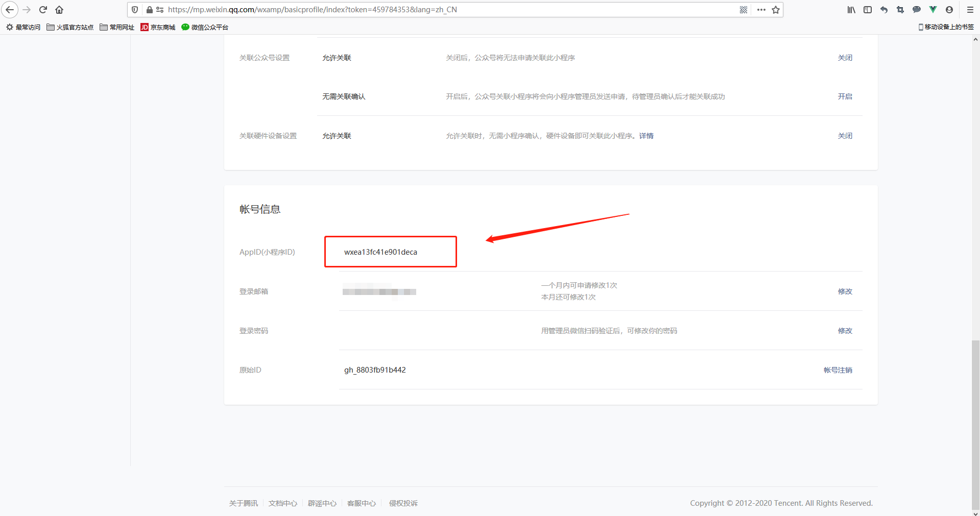The image size is (980, 516).
Task: Turn off 允许关联 for 关联公众号设置
Action: point(845,58)
